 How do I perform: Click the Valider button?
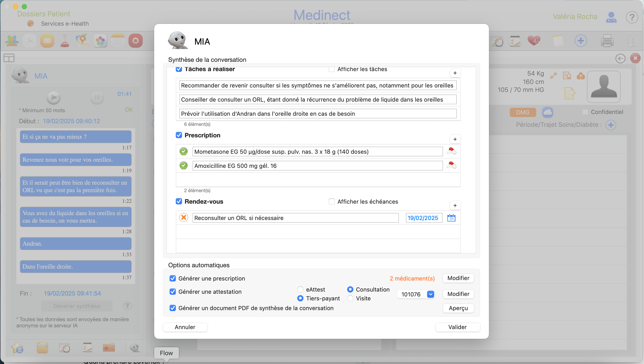point(457,327)
